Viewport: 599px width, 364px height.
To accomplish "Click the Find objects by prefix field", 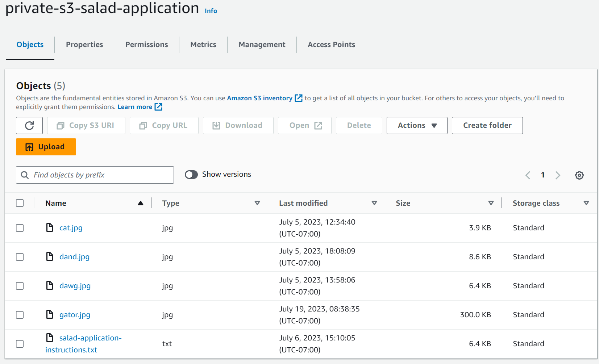I will [x=95, y=175].
